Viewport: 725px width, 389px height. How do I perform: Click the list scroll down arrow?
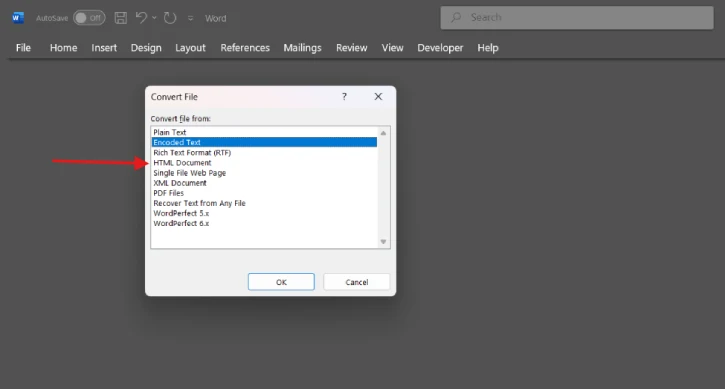tap(383, 241)
